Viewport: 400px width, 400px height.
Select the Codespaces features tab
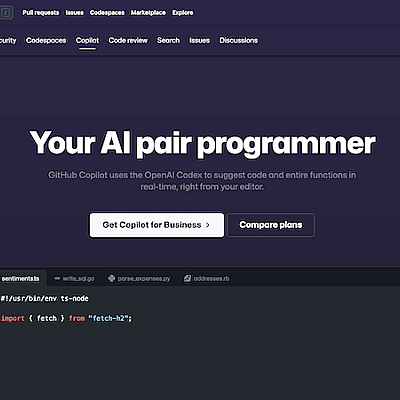[x=46, y=40]
